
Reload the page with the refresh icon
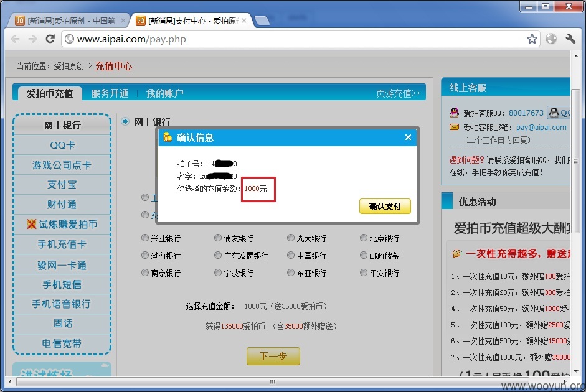click(50, 39)
